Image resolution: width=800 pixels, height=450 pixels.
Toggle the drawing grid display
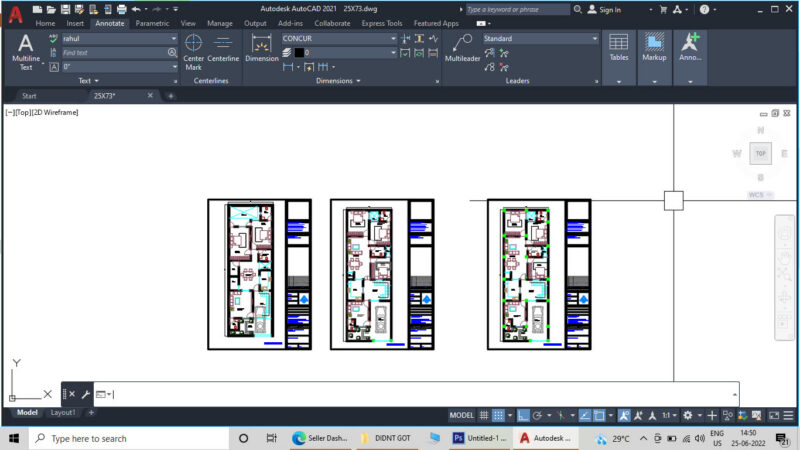point(484,415)
